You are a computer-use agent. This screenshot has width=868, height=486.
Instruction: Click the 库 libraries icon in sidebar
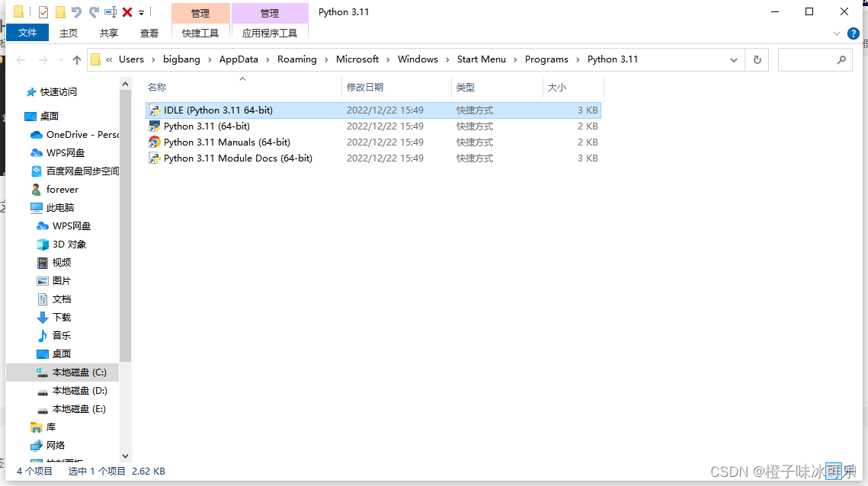pyautogui.click(x=37, y=427)
